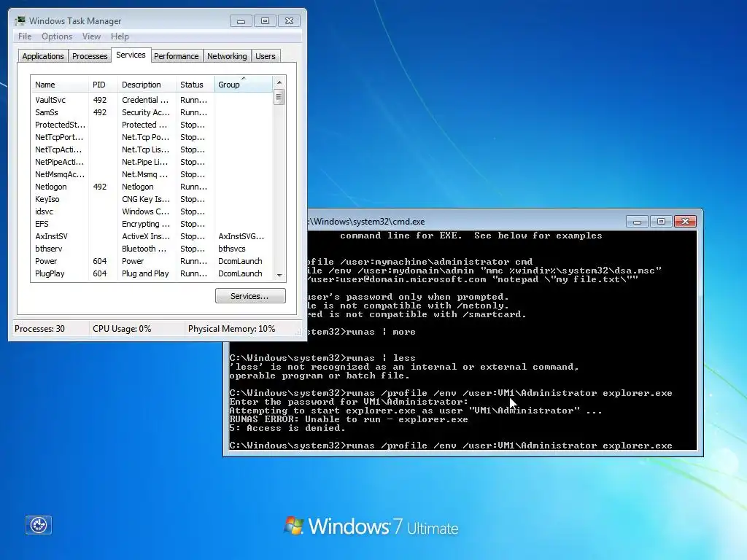Select the idsvc service row

pyautogui.click(x=152, y=211)
